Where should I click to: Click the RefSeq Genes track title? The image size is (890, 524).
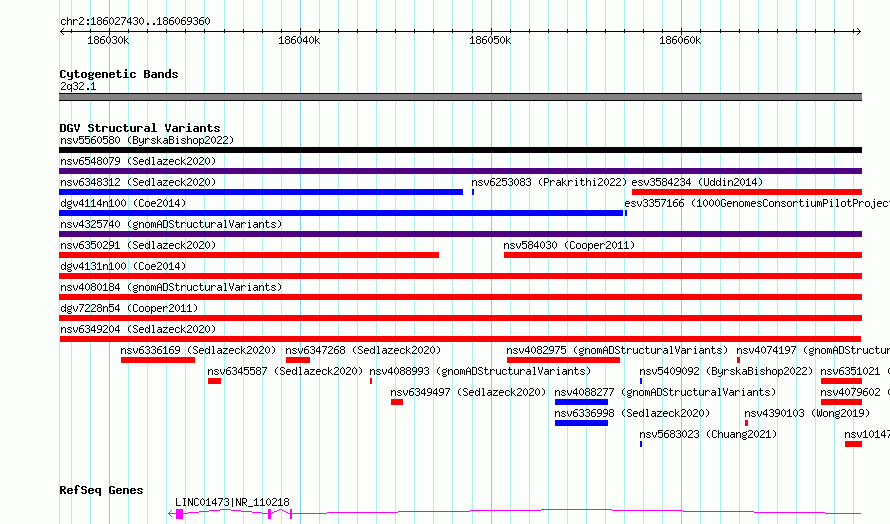click(101, 491)
